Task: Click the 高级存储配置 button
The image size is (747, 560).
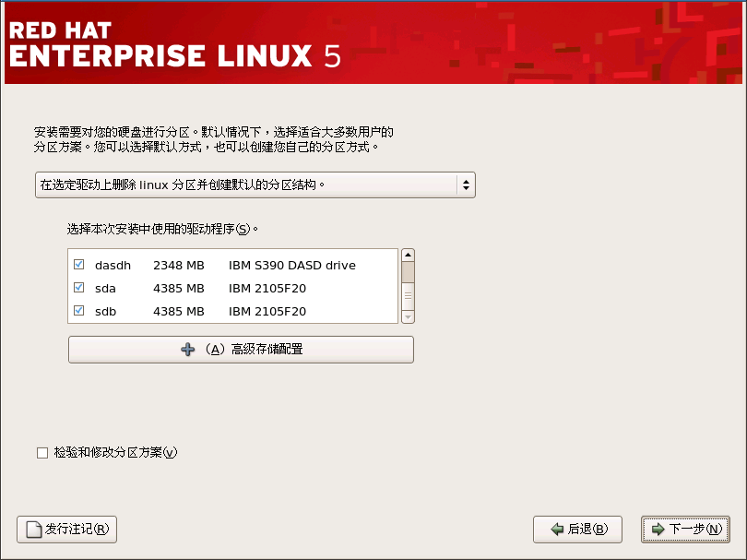Action: point(241,350)
